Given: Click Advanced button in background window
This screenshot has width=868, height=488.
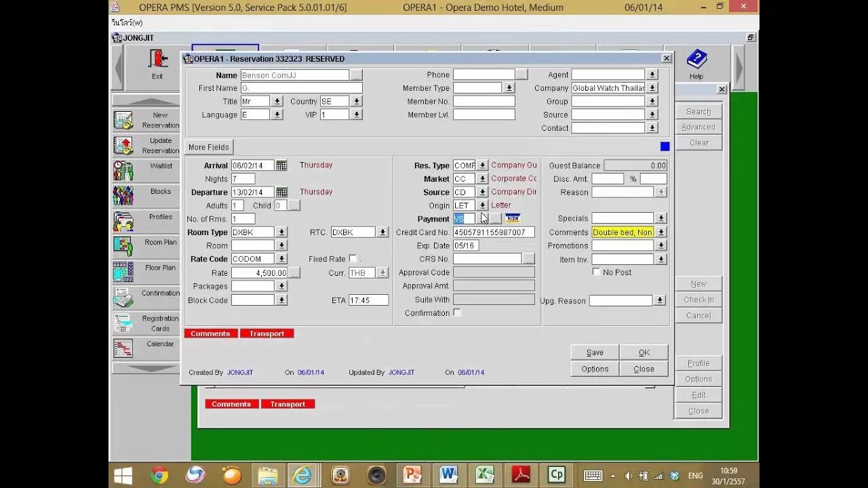Looking at the screenshot, I should click(x=698, y=127).
